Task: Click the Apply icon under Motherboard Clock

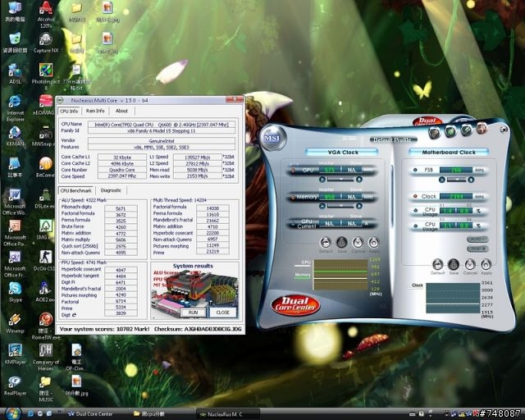Action: tap(486, 264)
